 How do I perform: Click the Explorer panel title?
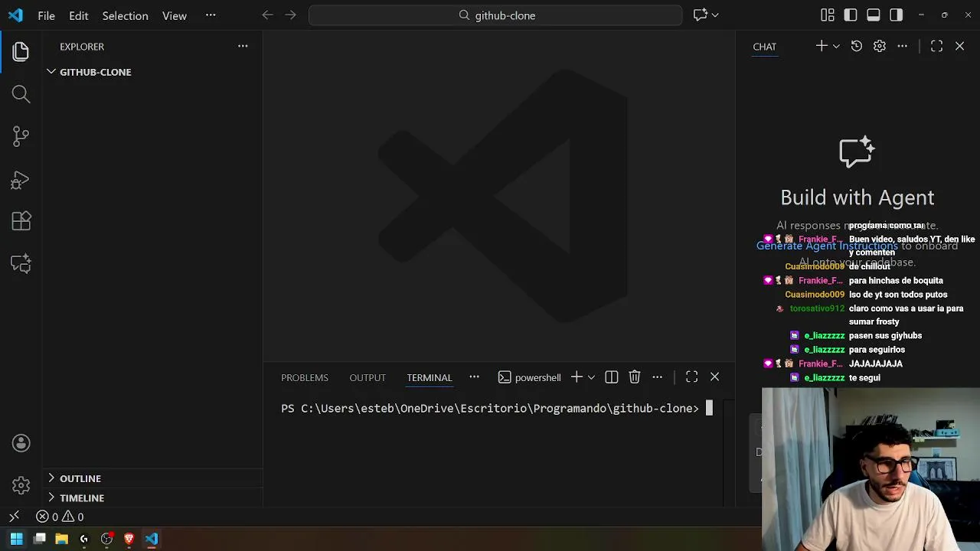[x=82, y=47]
